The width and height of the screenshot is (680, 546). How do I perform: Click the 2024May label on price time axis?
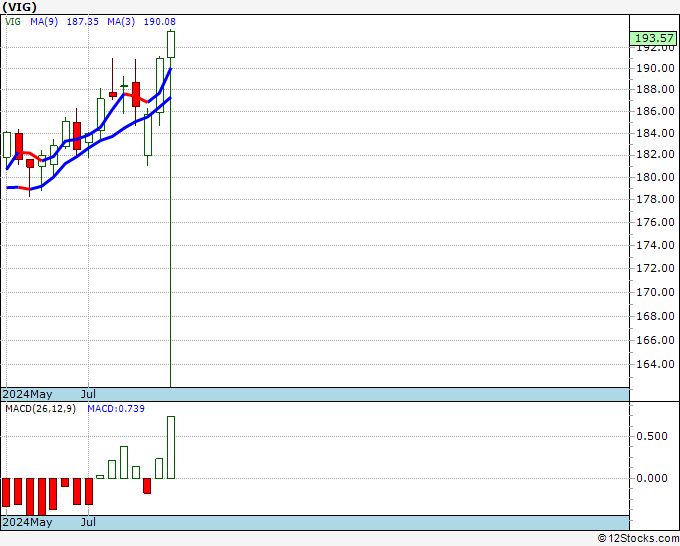[x=27, y=394]
